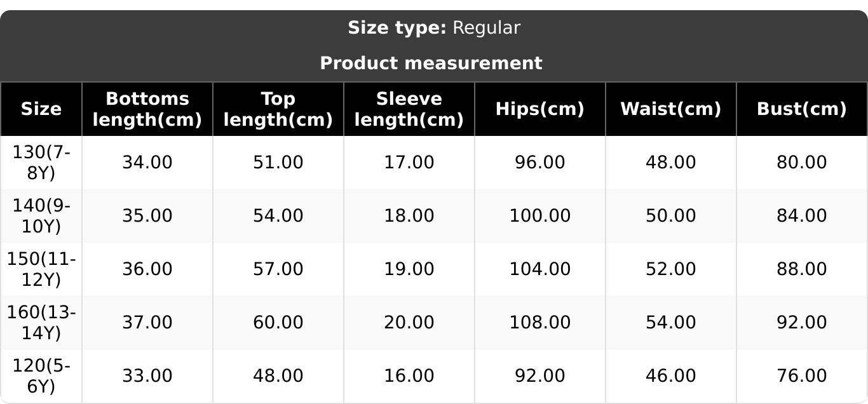Click the Product measurement title

pyautogui.click(x=431, y=64)
